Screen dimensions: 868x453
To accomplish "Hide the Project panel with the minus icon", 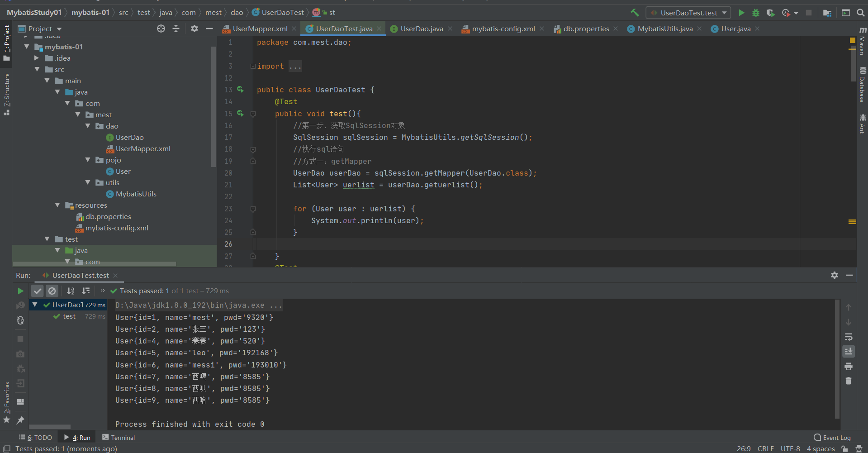I will (x=209, y=29).
